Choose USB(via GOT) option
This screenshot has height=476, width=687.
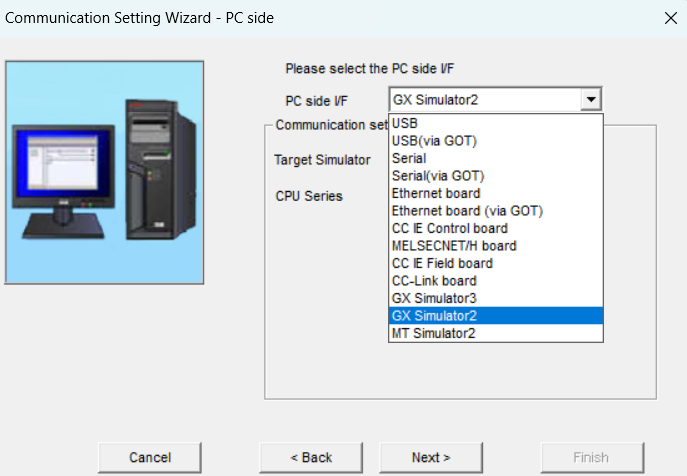[496, 141]
